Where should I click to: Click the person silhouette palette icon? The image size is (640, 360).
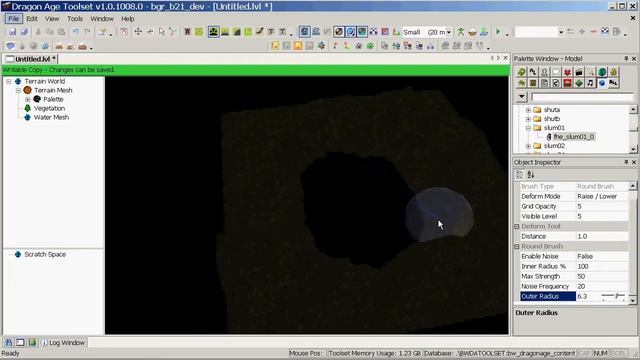coord(544,72)
